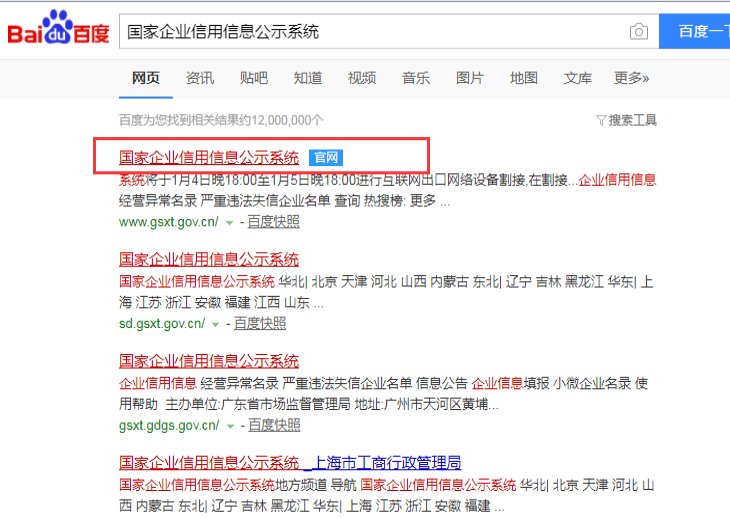
Task: Open the result title above gsxt.gdgs.gov.cn
Action: 209,361
